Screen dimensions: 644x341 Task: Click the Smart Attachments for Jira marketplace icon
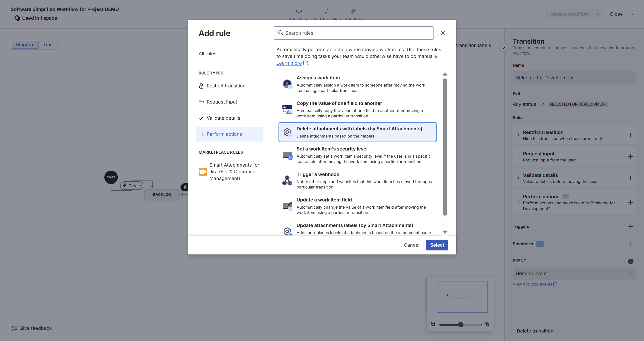202,172
